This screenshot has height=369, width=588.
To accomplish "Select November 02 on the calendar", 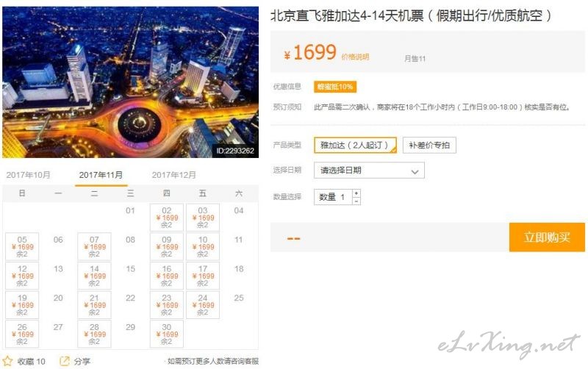I will [167, 218].
